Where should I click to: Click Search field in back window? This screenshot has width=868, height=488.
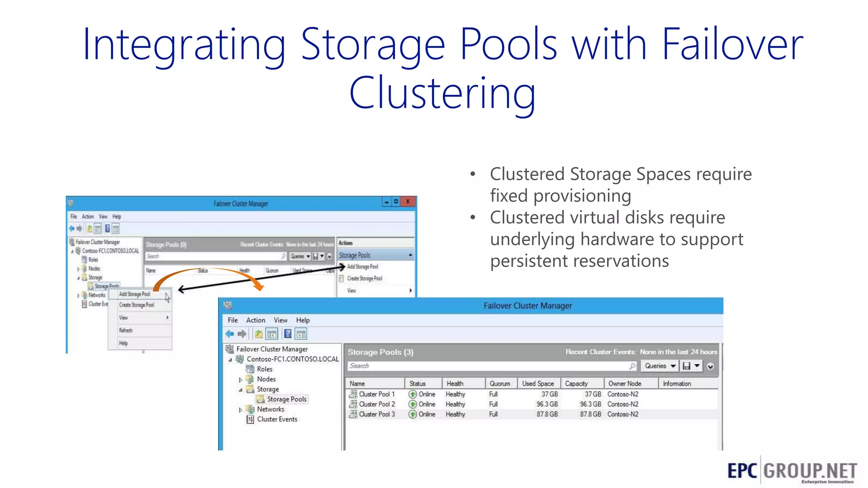[216, 256]
